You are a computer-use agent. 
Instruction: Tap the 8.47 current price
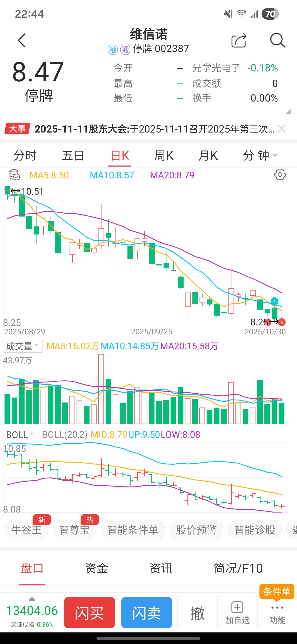click(x=38, y=72)
